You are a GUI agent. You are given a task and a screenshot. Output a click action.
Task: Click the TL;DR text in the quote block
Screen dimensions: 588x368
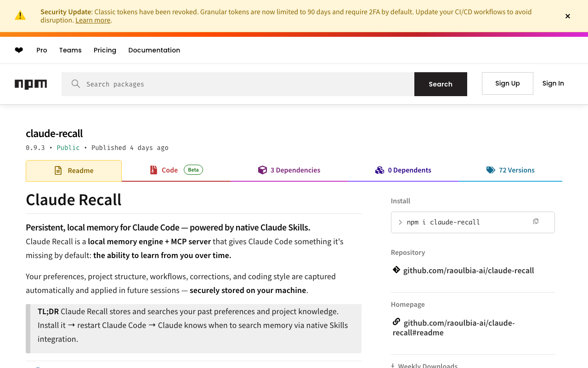point(48,311)
